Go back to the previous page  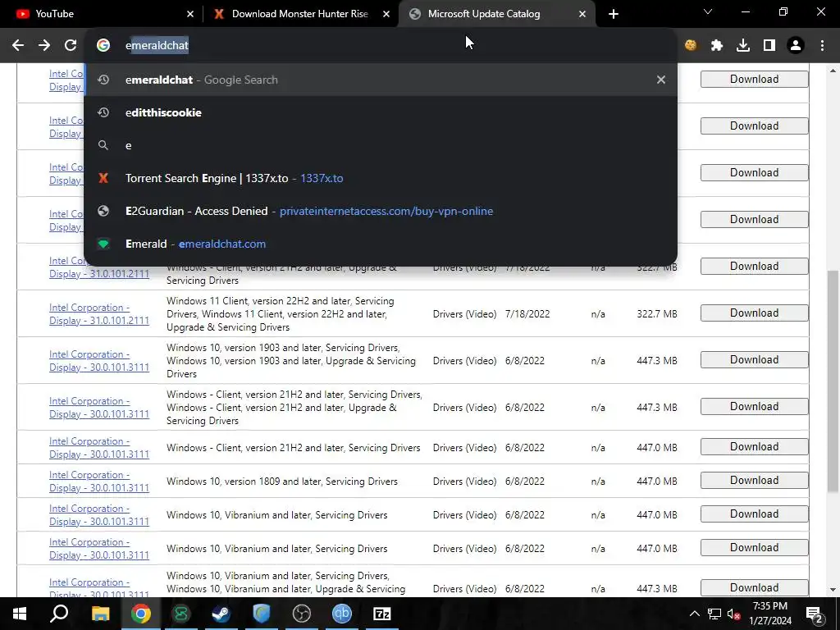pos(18,46)
